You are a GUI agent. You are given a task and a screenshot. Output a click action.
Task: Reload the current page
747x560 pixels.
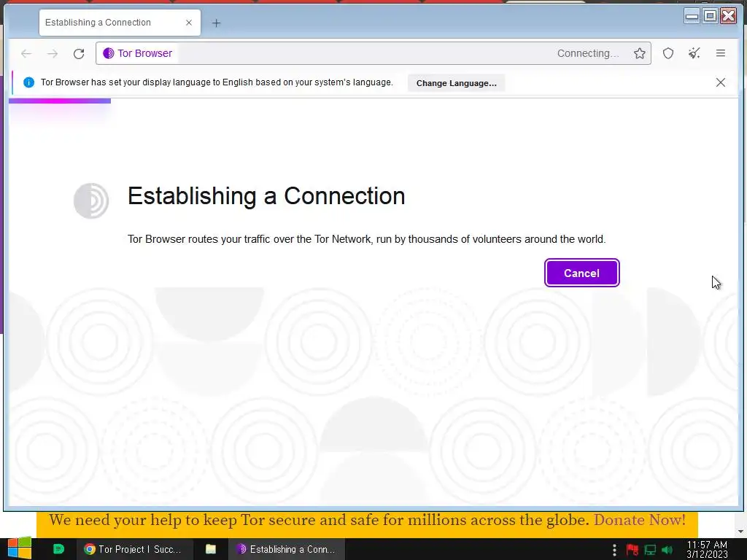tap(79, 54)
